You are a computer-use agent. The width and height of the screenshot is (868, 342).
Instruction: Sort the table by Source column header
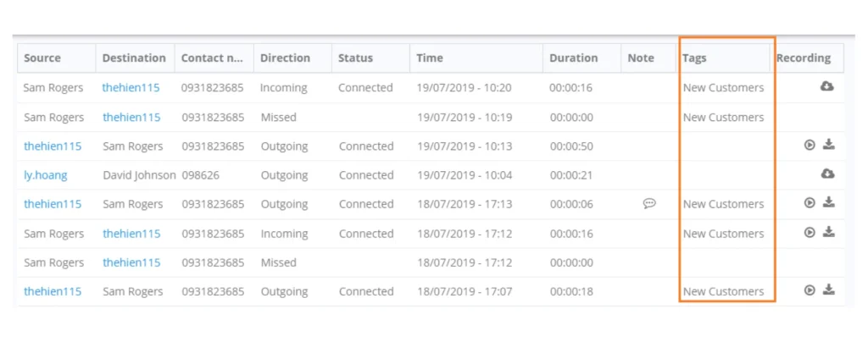pyautogui.click(x=42, y=58)
